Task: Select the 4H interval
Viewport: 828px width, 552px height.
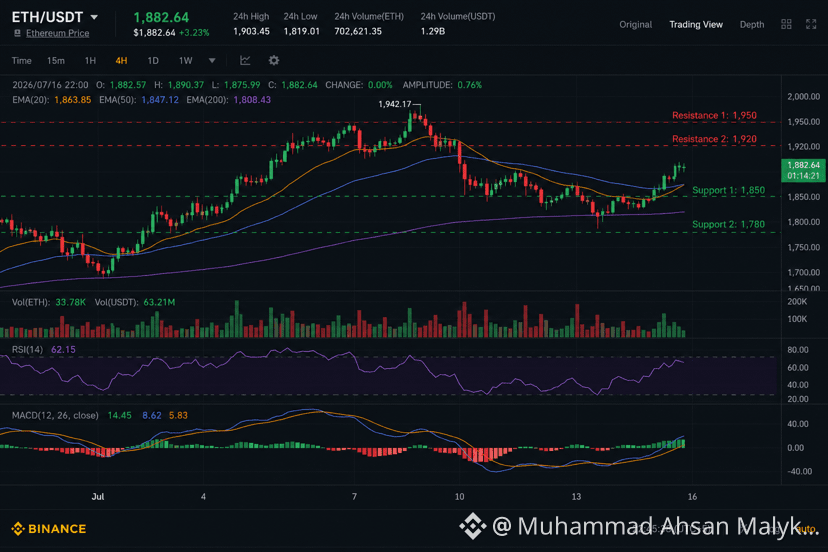Action: coord(121,61)
